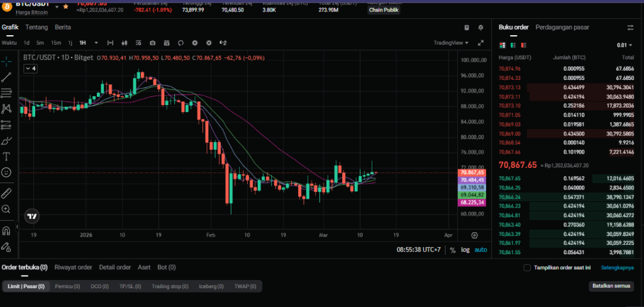Enter fullscreen chart mode

point(481,43)
